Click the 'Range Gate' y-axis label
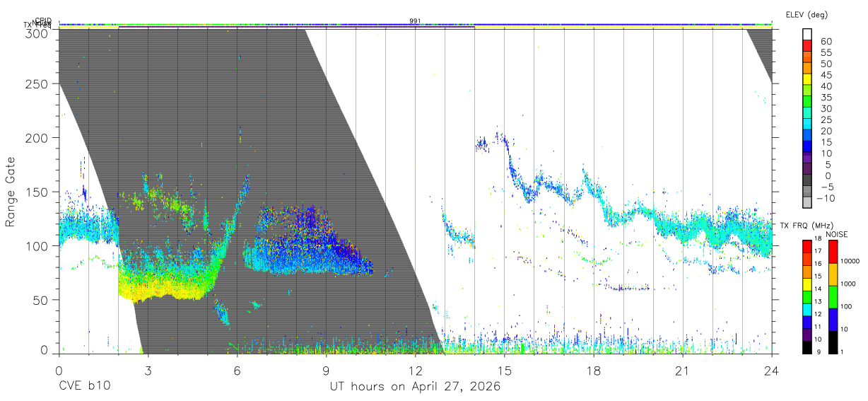Viewport: 868px width, 401px height. [x=11, y=192]
